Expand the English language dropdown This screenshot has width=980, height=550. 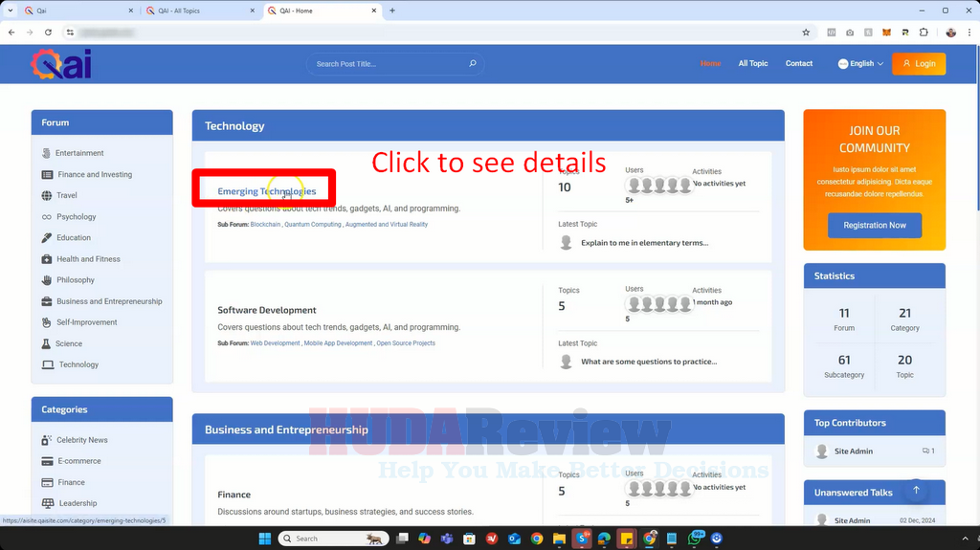[861, 64]
